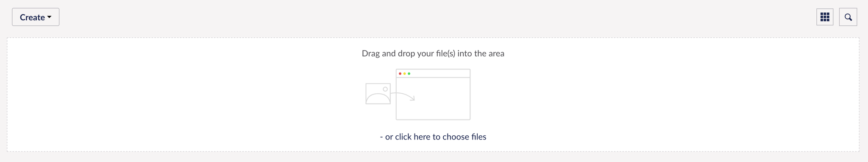Click the browser window illustration body
The image size is (868, 162).
pos(433,98)
